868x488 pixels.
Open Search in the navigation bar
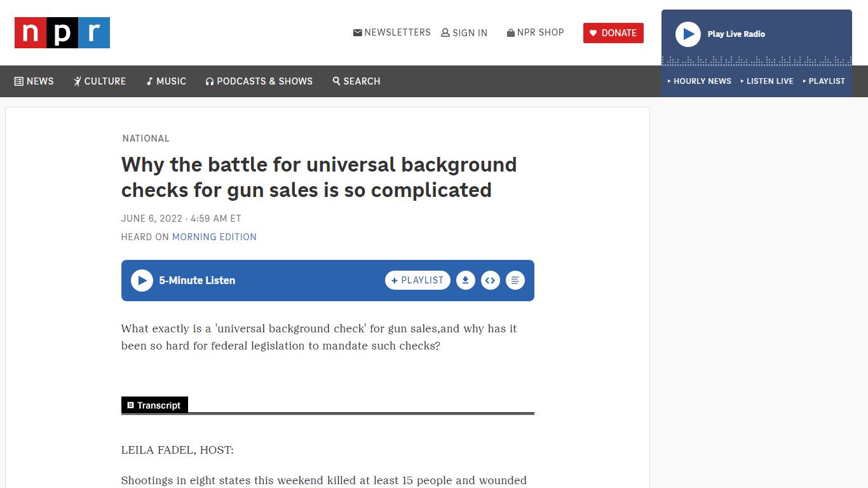(x=356, y=81)
